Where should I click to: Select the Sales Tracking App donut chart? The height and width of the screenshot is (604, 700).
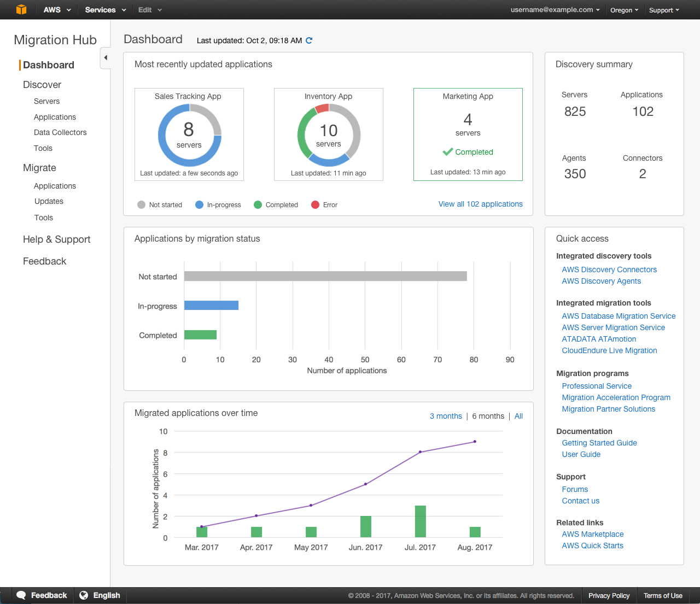click(x=189, y=135)
